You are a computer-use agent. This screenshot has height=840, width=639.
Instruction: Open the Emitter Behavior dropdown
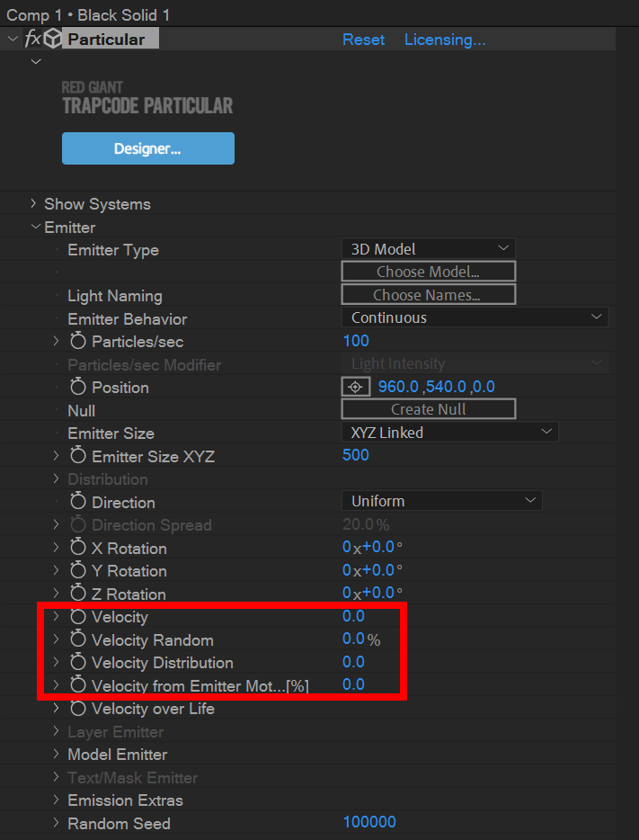tap(475, 317)
